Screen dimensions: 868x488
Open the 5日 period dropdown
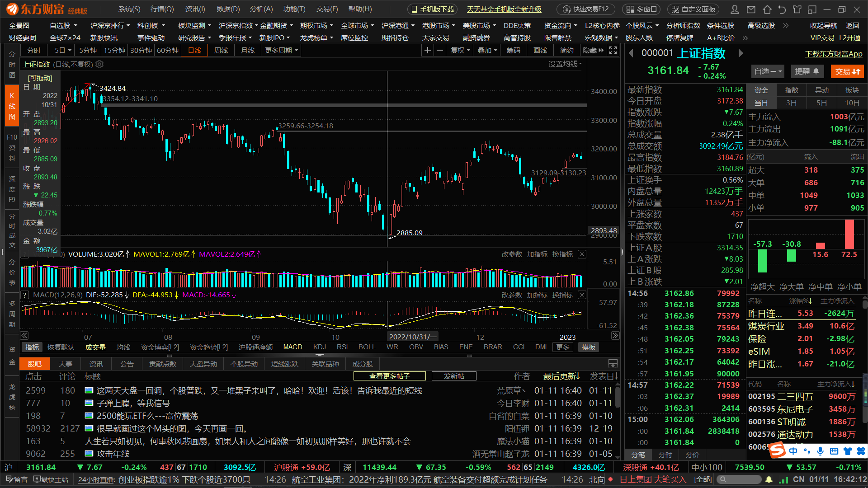pos(63,50)
